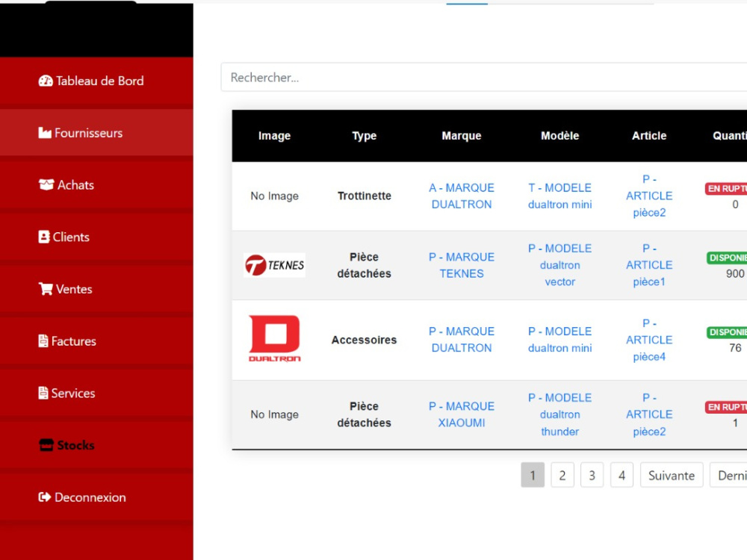The height and width of the screenshot is (560, 747).
Task: Open P - ARTICLE pièce2 in XIAOUMI row
Action: pyautogui.click(x=649, y=414)
